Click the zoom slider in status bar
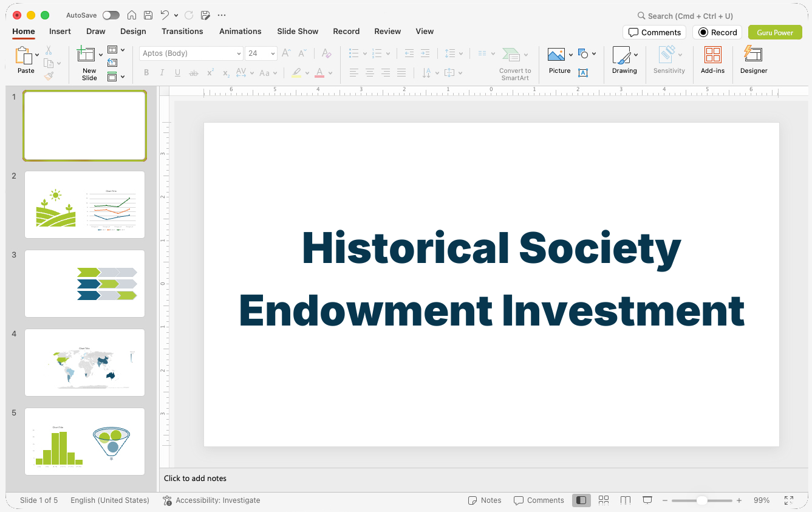The width and height of the screenshot is (812, 512). coord(702,500)
